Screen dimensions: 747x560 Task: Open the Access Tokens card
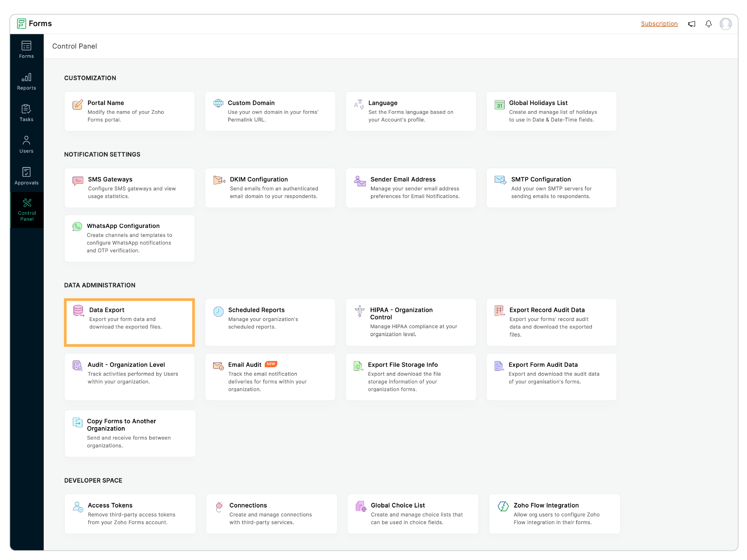pos(130,513)
